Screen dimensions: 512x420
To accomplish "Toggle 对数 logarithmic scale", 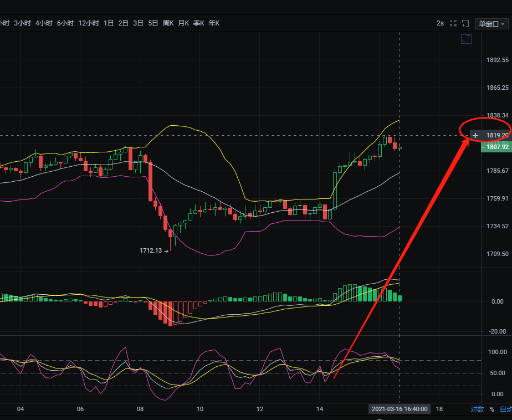I will pyautogui.click(x=477, y=409).
